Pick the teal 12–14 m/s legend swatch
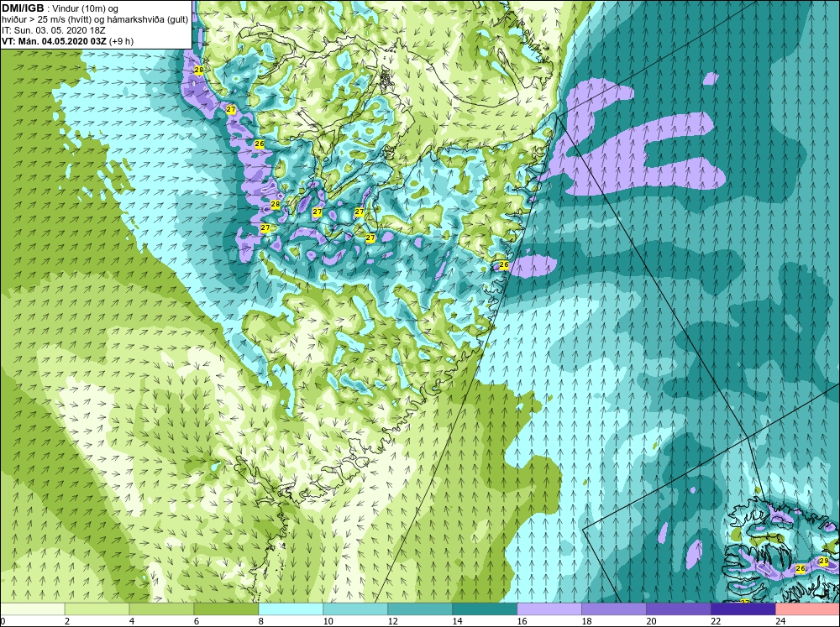The image size is (840, 627). [x=420, y=609]
